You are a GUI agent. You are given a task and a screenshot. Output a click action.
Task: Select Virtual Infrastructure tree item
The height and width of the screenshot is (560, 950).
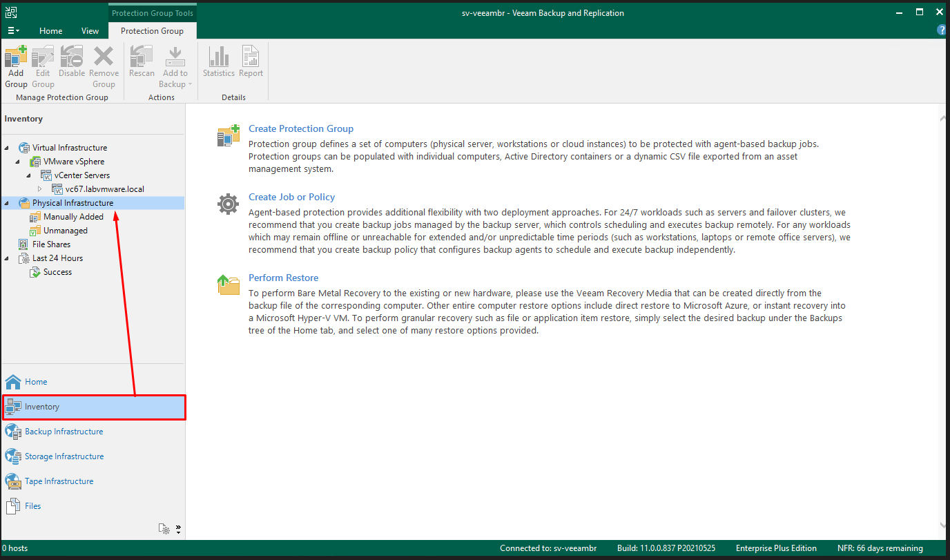(x=70, y=148)
